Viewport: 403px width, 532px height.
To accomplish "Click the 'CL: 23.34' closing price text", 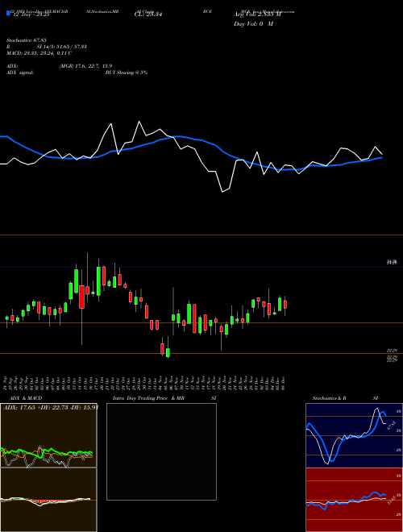I will (147, 15).
